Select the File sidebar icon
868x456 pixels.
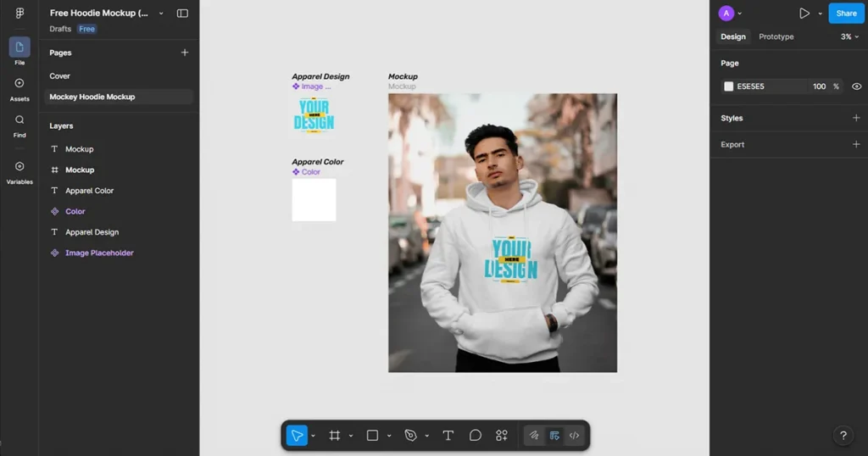[19, 47]
